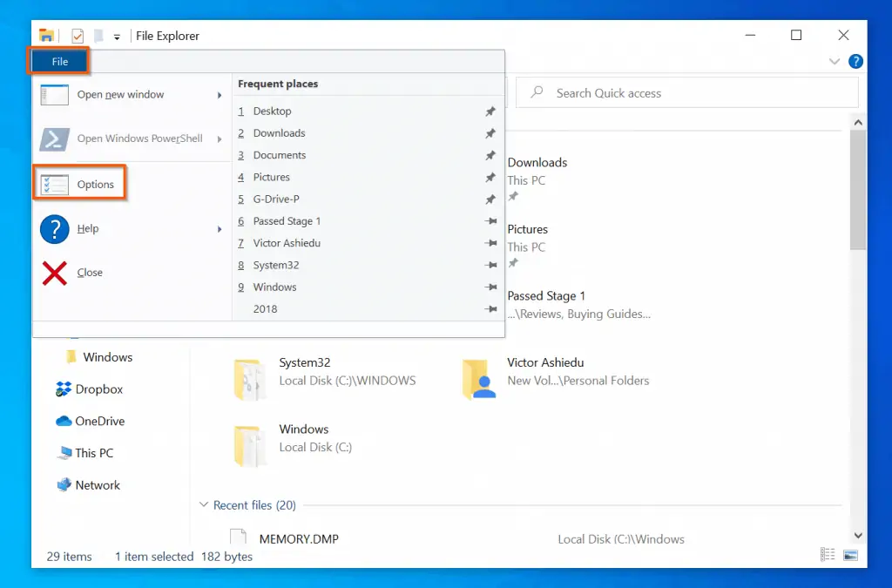Select the Pictures This PC item
Screen dimensions: 892x588
(x=528, y=246)
